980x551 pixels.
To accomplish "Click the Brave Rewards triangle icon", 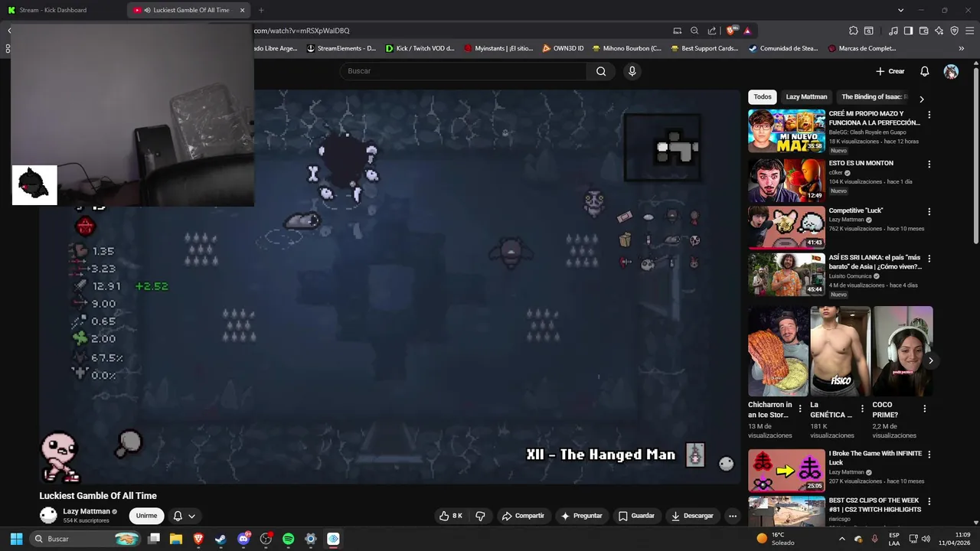I will 747,31.
